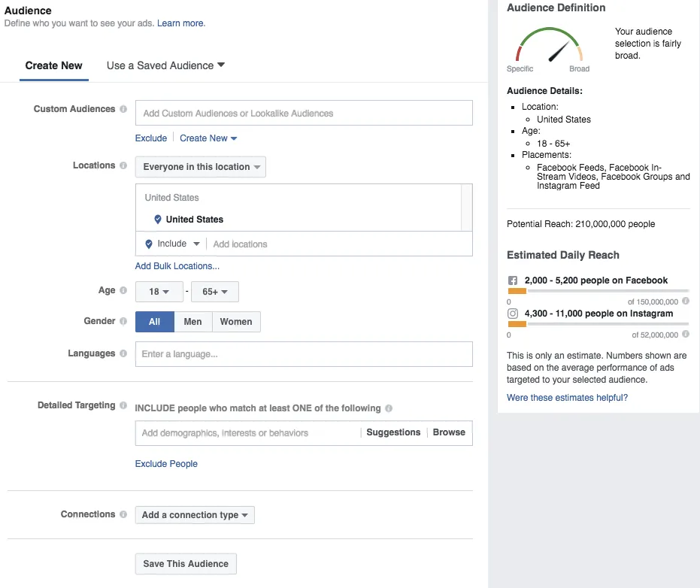Click the Enter a language input field
This screenshot has height=588, width=700.
click(x=304, y=354)
